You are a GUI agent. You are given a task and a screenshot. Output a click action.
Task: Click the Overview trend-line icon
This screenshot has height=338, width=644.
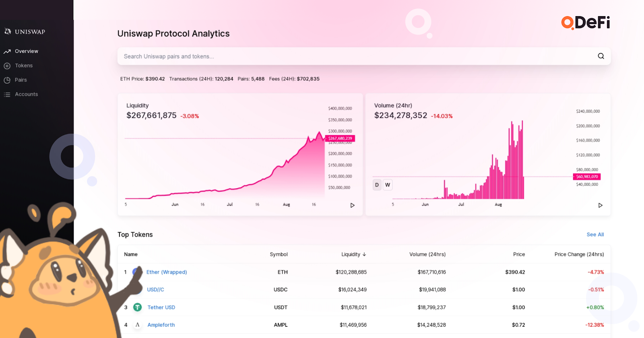click(7, 52)
